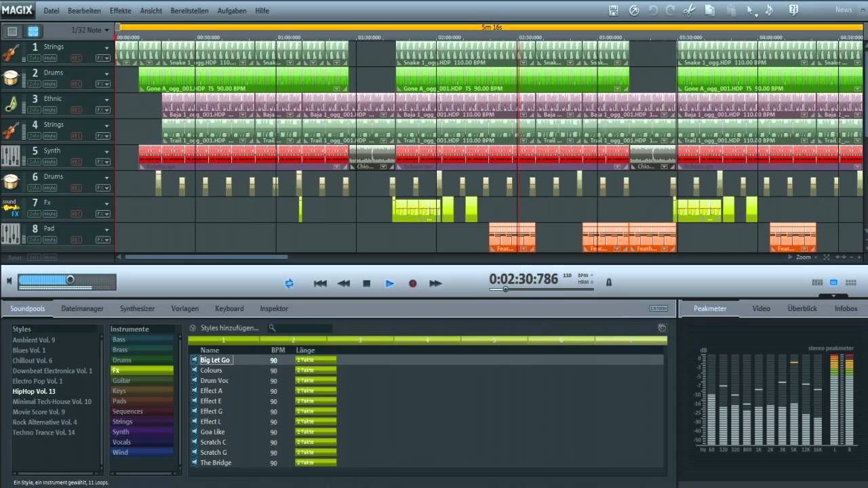Open the 1/32 Note grid dropdown

click(x=90, y=30)
